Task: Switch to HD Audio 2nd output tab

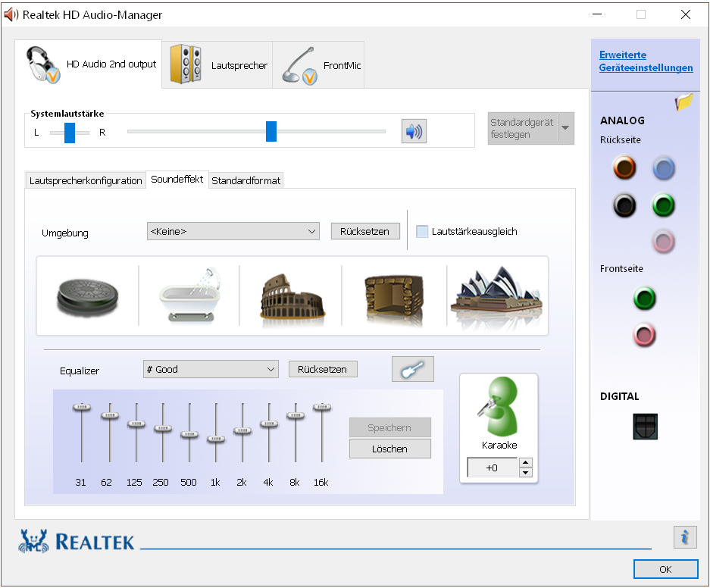Action: tap(89, 64)
